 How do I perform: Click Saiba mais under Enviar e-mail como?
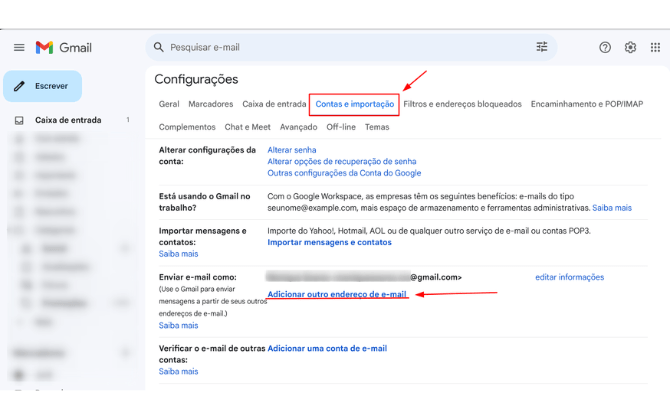point(179,325)
